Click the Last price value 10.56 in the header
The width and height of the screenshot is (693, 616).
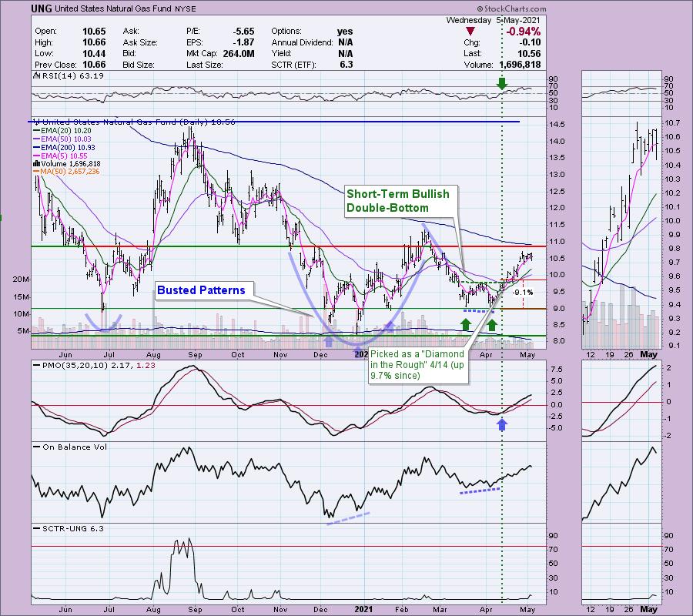[x=529, y=53]
